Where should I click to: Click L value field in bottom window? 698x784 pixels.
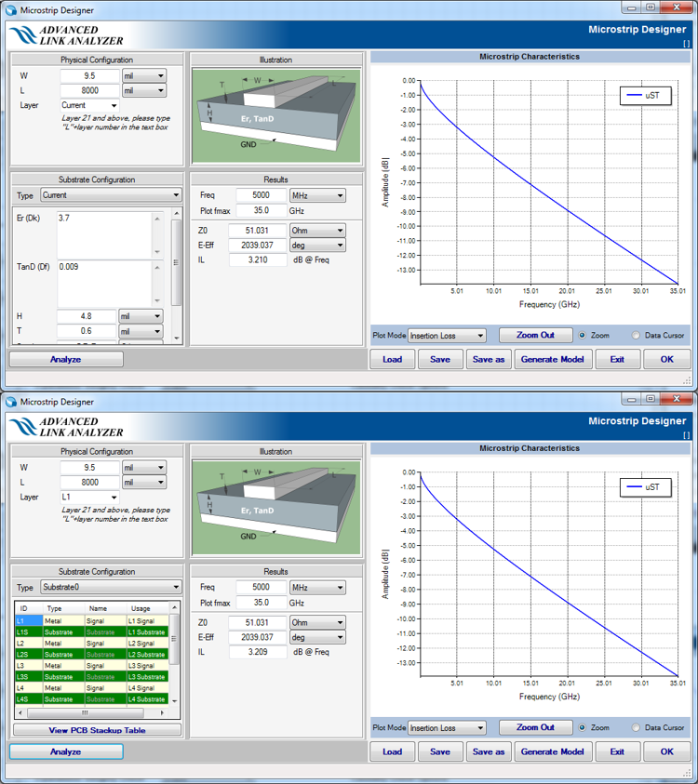(x=89, y=483)
